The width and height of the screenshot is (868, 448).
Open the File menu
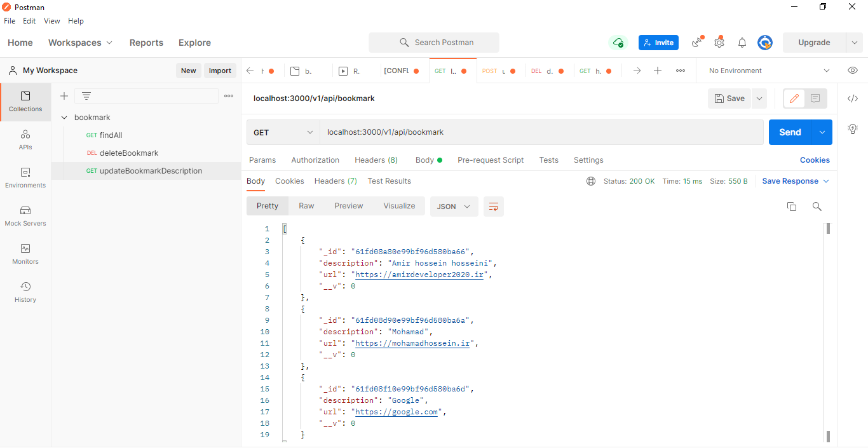click(10, 21)
